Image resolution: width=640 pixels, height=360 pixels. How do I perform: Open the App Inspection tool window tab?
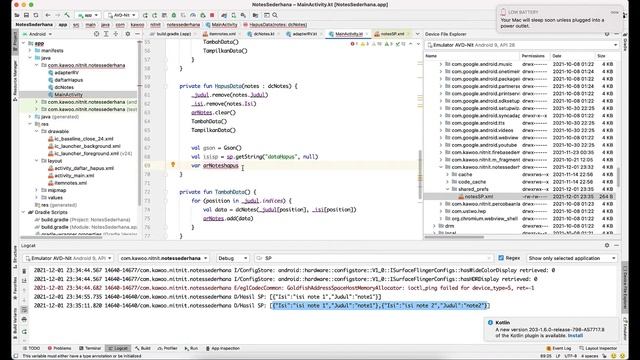[x=222, y=348]
